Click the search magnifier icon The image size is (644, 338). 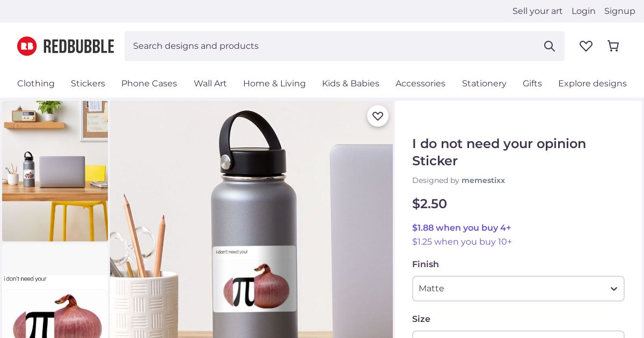[x=550, y=46]
